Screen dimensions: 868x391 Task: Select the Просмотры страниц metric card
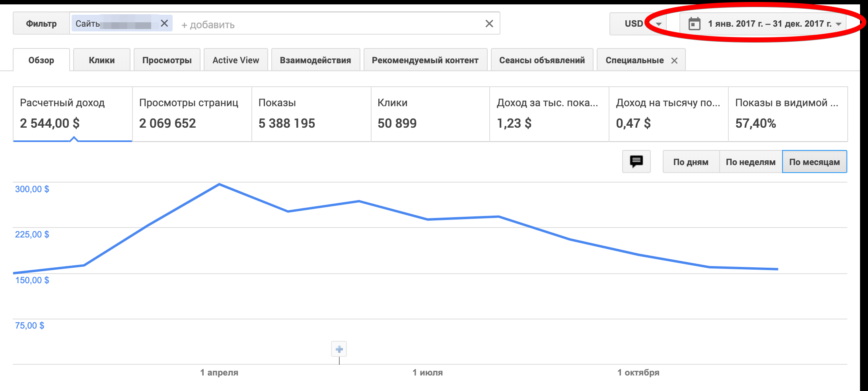[x=192, y=114]
